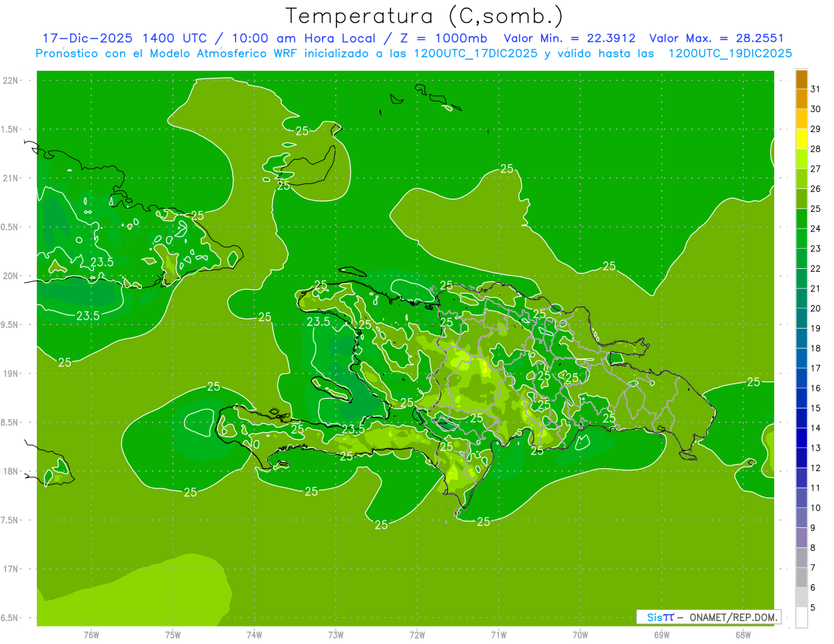Click the yellow swatch between 28 and 29
This screenshot has width=834, height=644.
pyautogui.click(x=801, y=139)
